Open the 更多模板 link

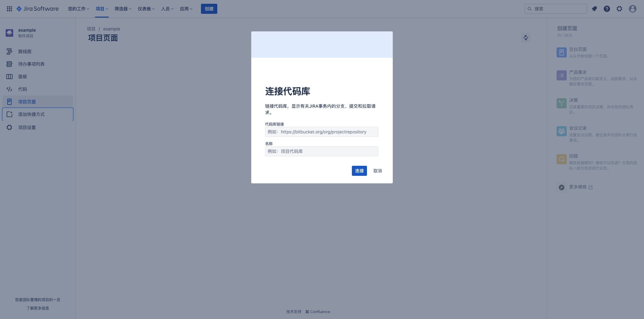[x=581, y=187]
